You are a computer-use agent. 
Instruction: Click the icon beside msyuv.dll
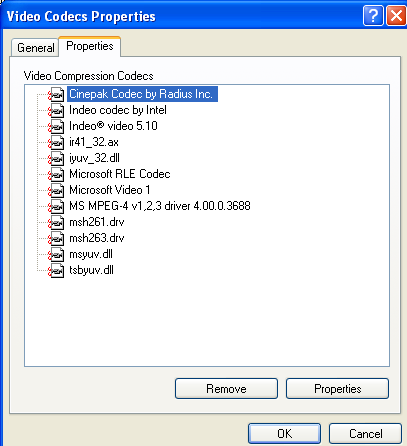(x=56, y=255)
